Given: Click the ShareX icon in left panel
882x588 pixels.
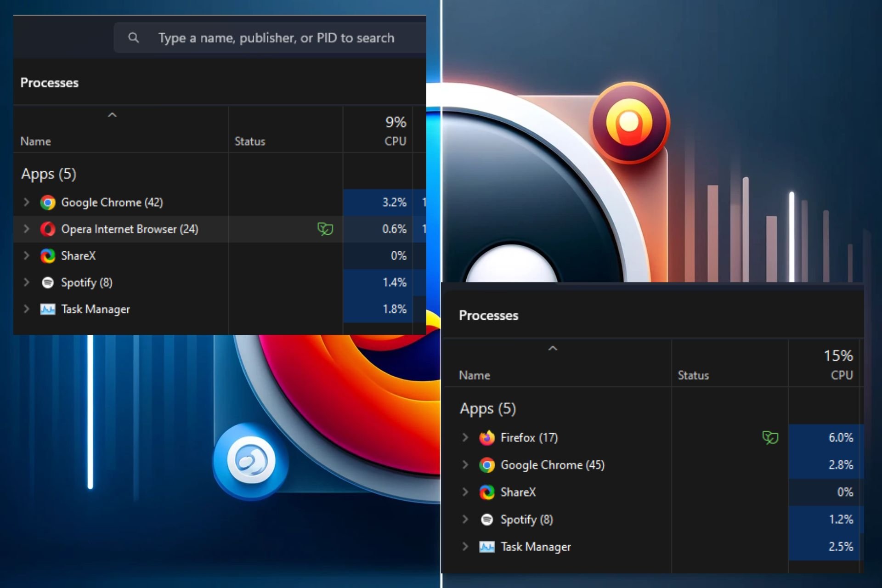Looking at the screenshot, I should coord(47,256).
